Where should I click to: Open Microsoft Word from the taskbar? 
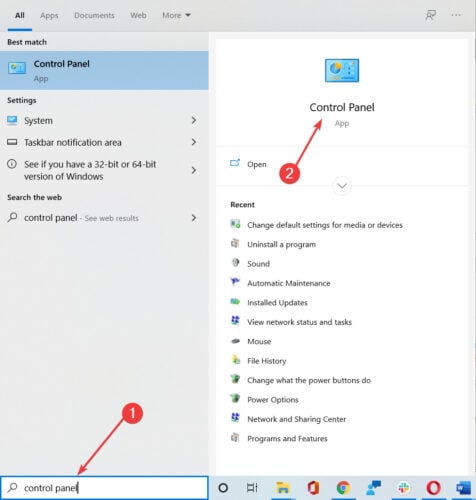[463, 488]
